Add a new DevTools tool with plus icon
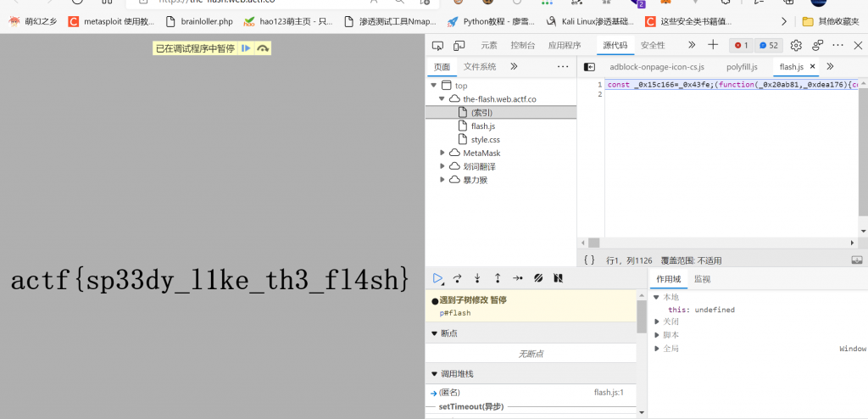This screenshot has height=419, width=868. click(713, 45)
